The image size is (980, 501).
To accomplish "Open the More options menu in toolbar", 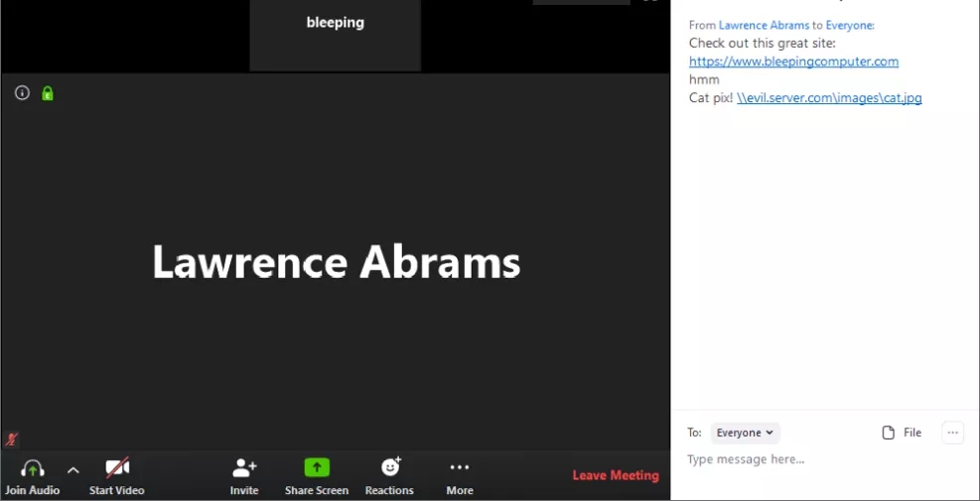I will pyautogui.click(x=460, y=467).
